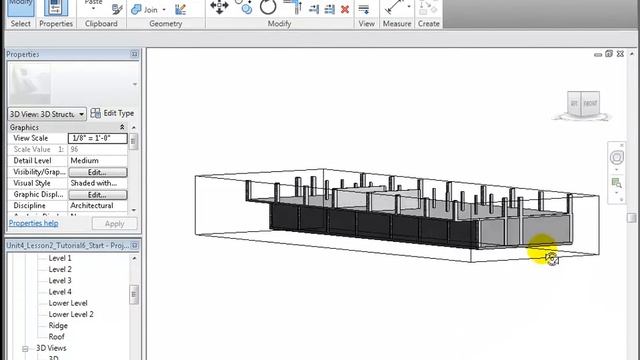Collapse the 3D Views tree node

tap(25, 349)
